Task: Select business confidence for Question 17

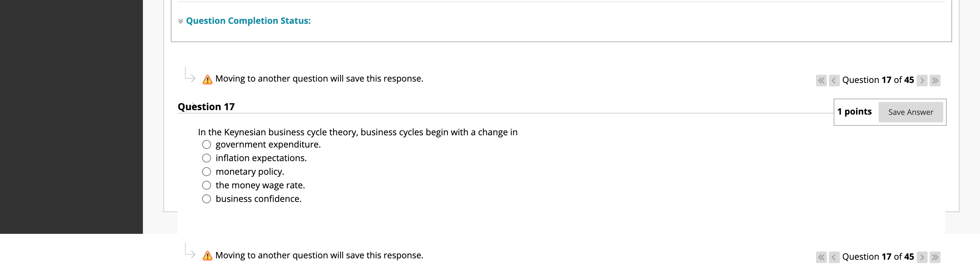Action: point(206,199)
